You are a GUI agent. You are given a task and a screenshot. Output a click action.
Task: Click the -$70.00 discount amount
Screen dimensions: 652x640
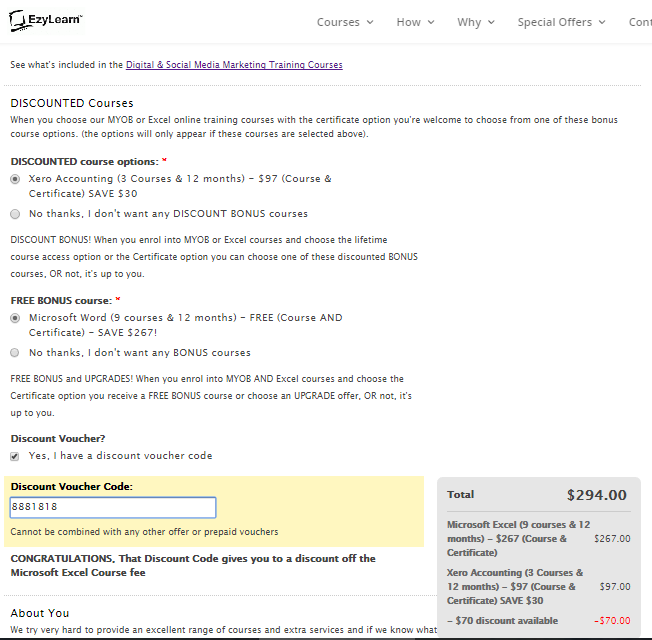click(x=612, y=620)
